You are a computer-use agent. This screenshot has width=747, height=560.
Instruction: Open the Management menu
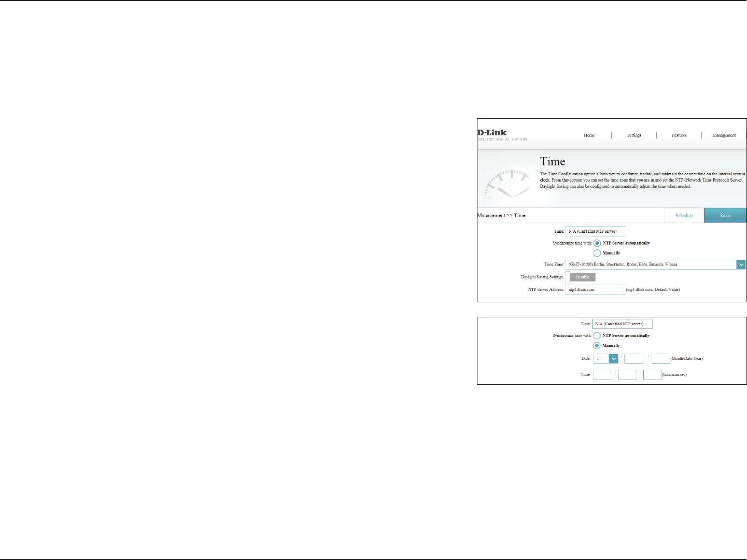click(724, 135)
